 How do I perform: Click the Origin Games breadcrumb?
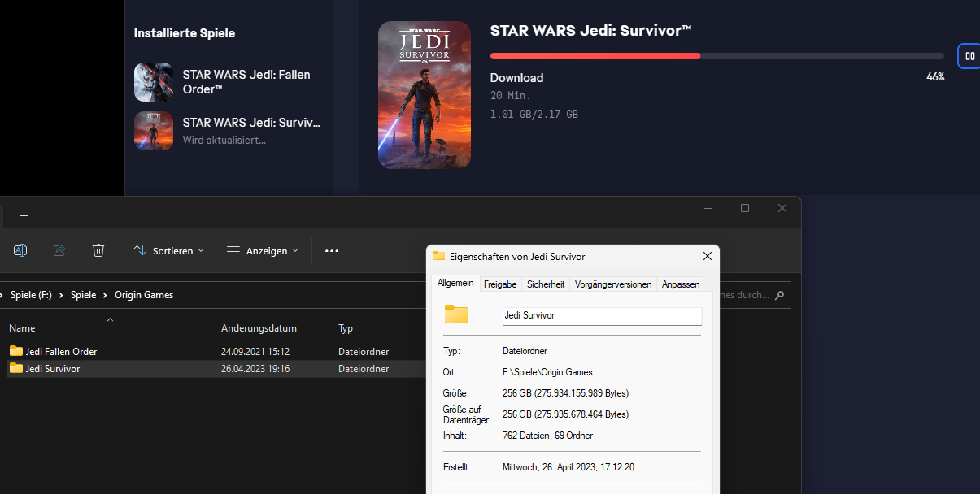(x=144, y=295)
